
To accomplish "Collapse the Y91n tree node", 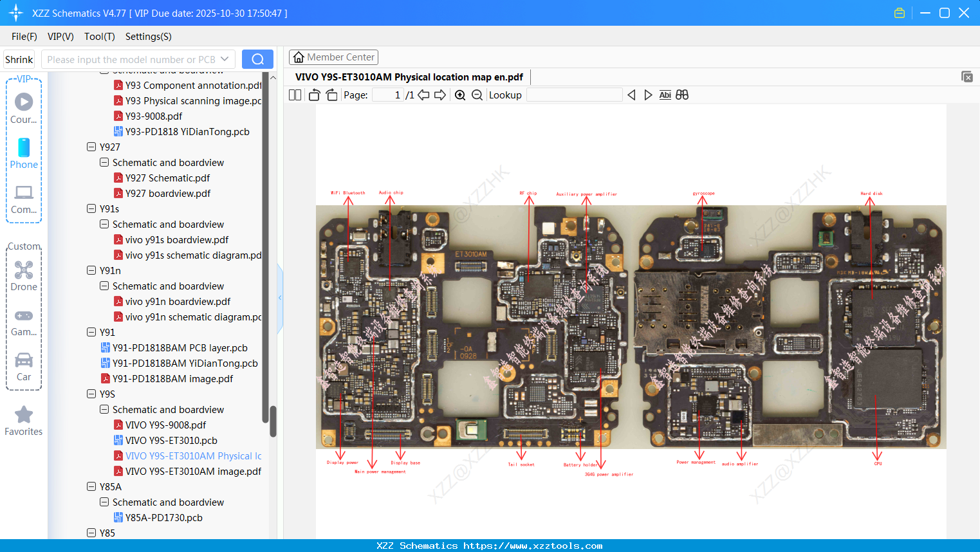I will [x=91, y=270].
